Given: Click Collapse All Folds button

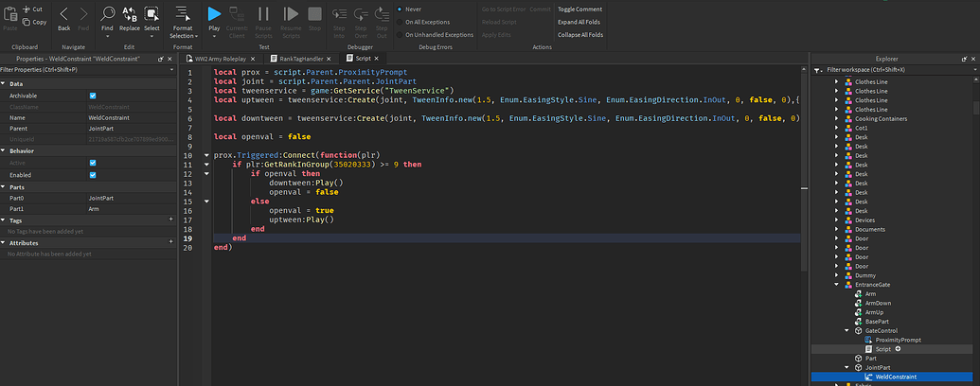Looking at the screenshot, I should (x=580, y=35).
